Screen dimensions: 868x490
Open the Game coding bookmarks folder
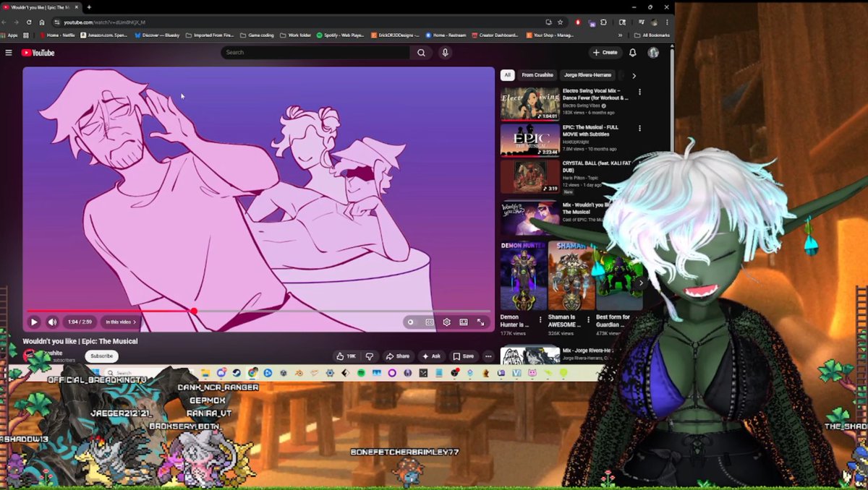256,35
